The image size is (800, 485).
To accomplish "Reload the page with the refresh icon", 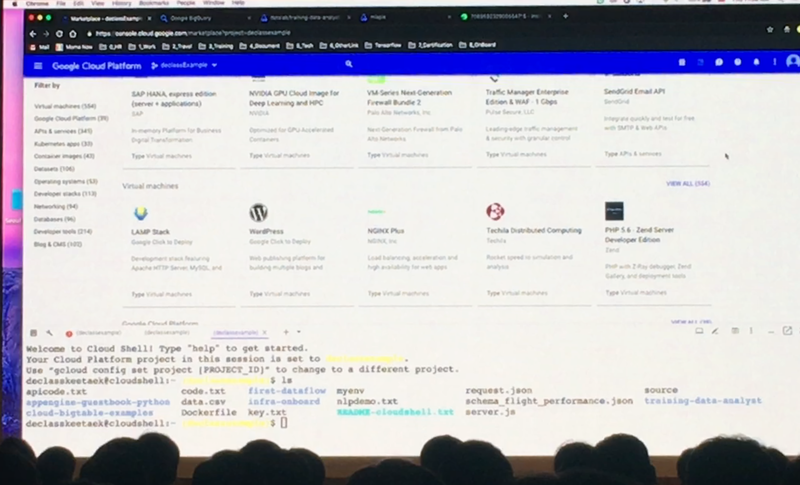I will pos(59,34).
